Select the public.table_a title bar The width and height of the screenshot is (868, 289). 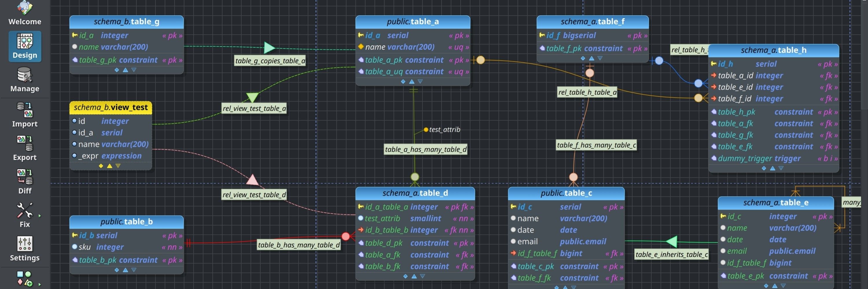point(413,22)
